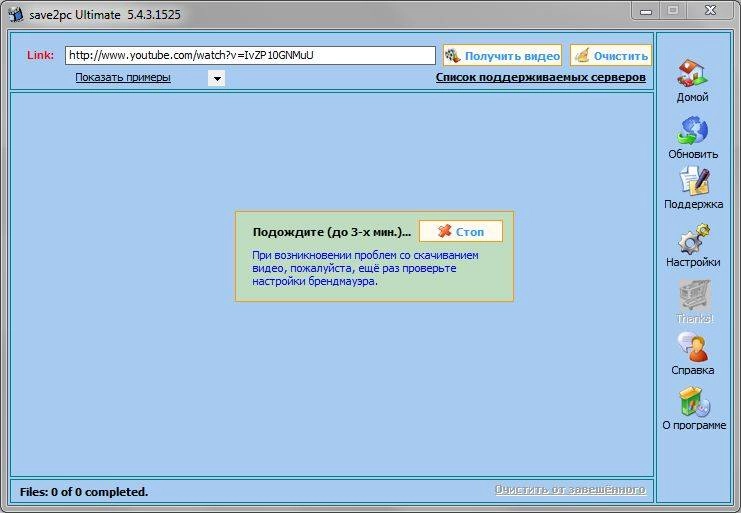Click the maximize button in title bar
Image resolution: width=741 pixels, height=513 pixels.
click(674, 10)
